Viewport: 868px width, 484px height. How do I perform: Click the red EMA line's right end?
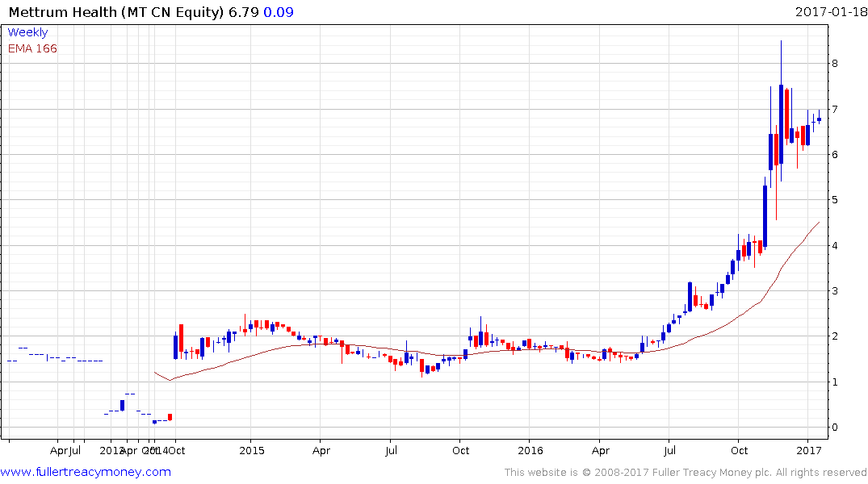[819, 223]
